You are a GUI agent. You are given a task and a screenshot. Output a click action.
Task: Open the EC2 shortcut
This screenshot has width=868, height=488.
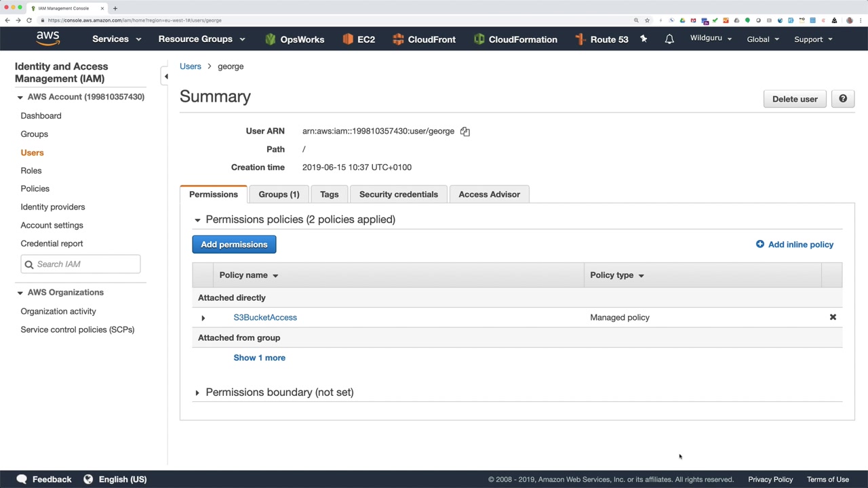tap(359, 39)
